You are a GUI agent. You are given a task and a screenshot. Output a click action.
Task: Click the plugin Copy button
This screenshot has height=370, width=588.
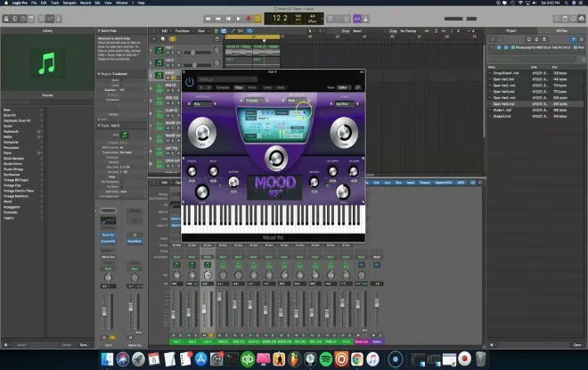(239, 87)
